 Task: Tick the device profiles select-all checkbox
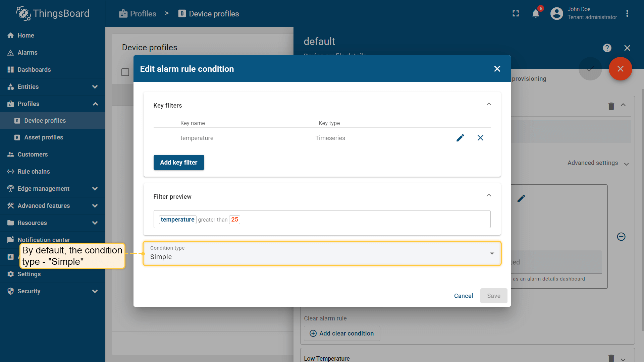pos(125,72)
